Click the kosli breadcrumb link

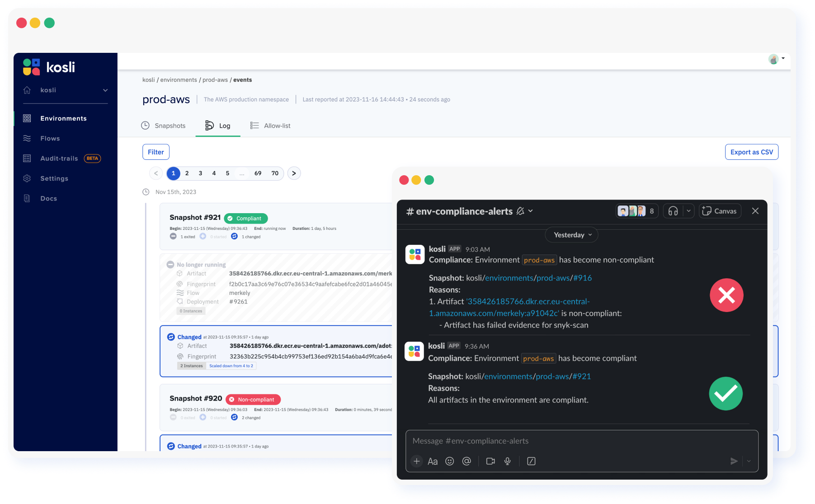(x=148, y=80)
